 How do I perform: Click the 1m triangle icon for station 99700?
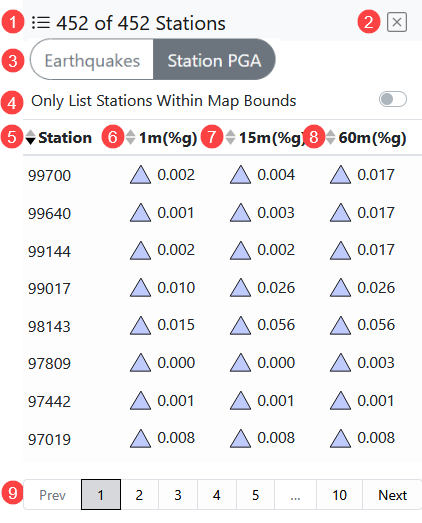[140, 175]
